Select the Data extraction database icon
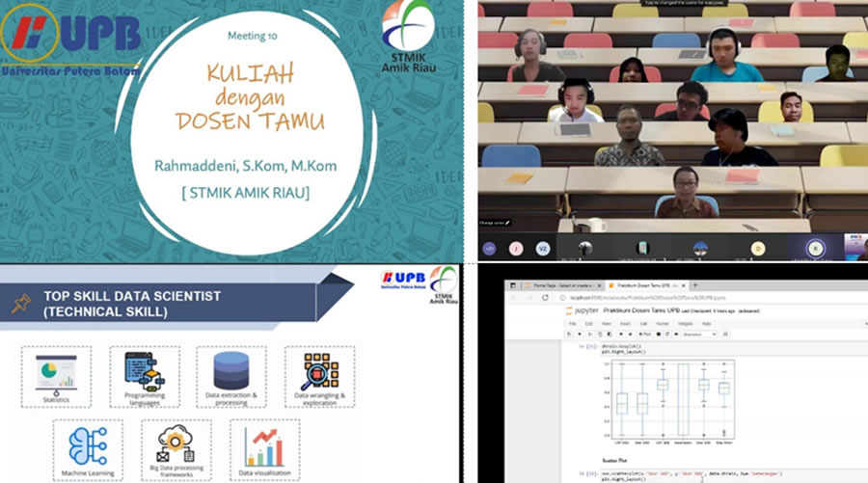868x483 pixels. [231, 370]
